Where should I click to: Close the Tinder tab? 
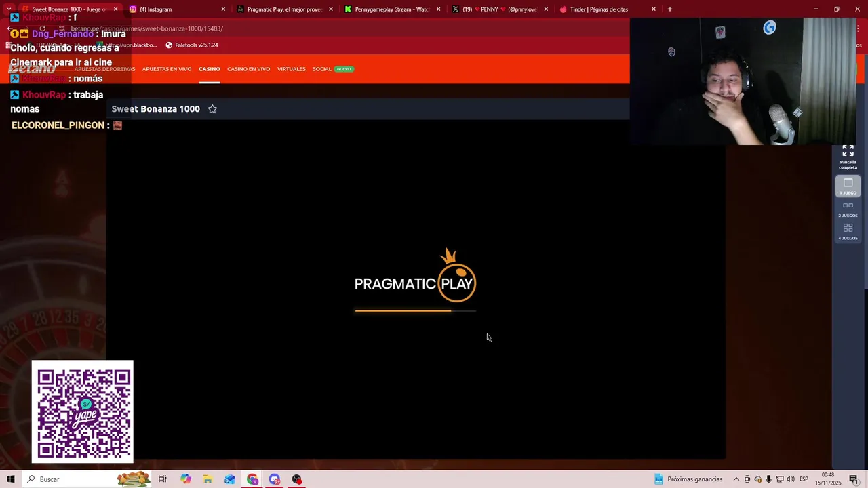coord(654,9)
